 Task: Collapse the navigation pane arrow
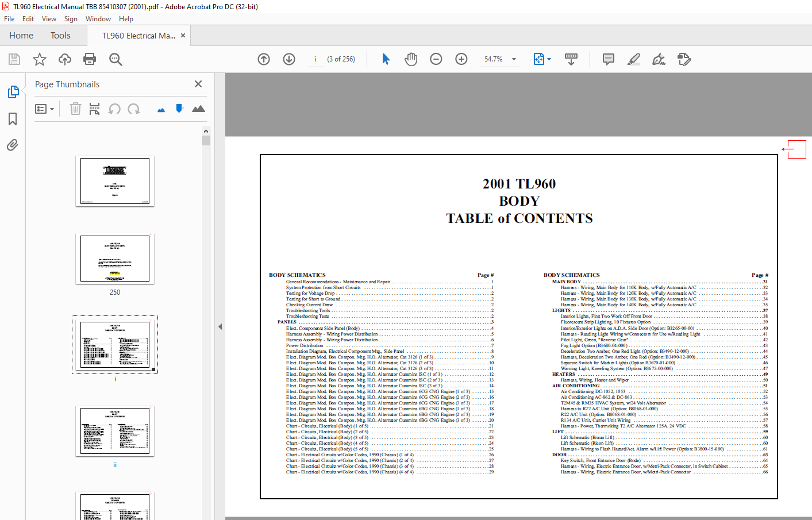click(x=220, y=326)
